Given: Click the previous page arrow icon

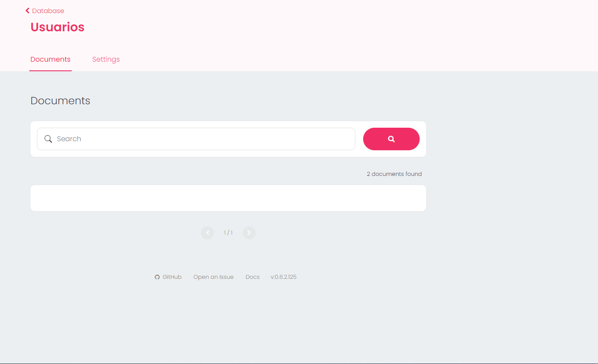Looking at the screenshot, I should point(207,232).
